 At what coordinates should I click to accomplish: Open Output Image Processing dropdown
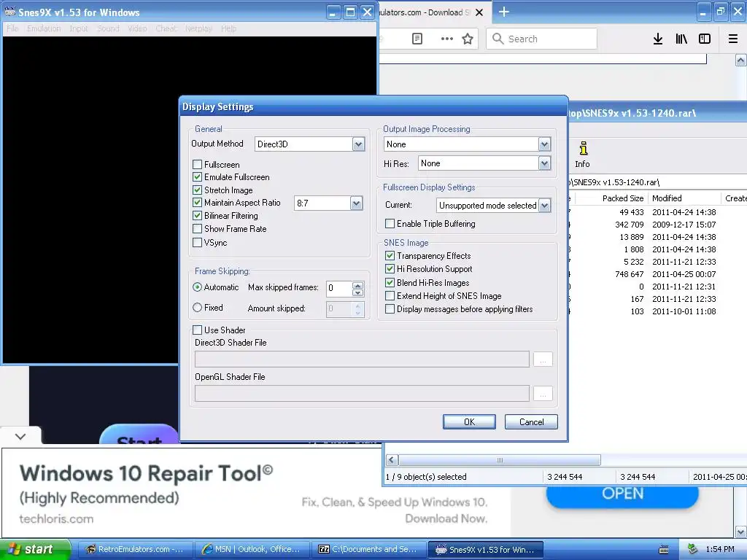[544, 144]
